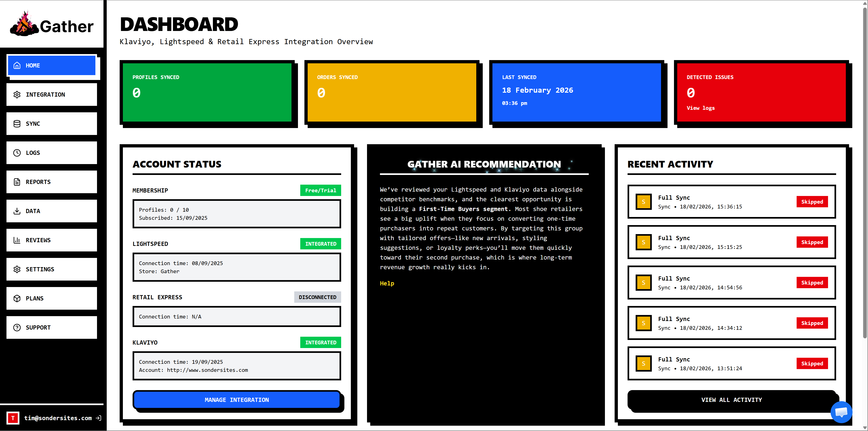Click the Manage Integration button
868x431 pixels.
[x=237, y=400]
